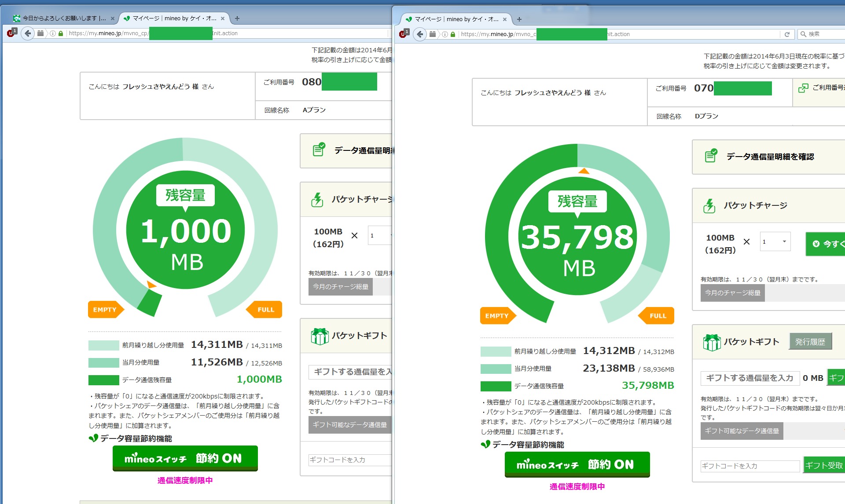Image resolution: width=845 pixels, height=504 pixels.
Task: Click 35,798 MB remaining capacity gauge
Action: point(577,236)
